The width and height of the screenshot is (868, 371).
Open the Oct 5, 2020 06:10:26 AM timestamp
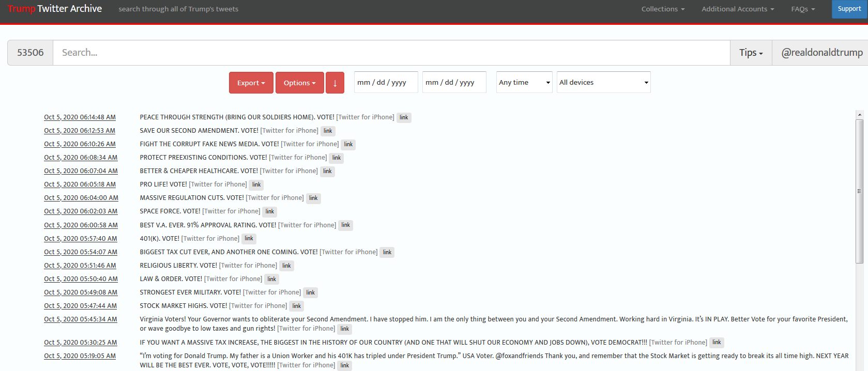coord(80,144)
